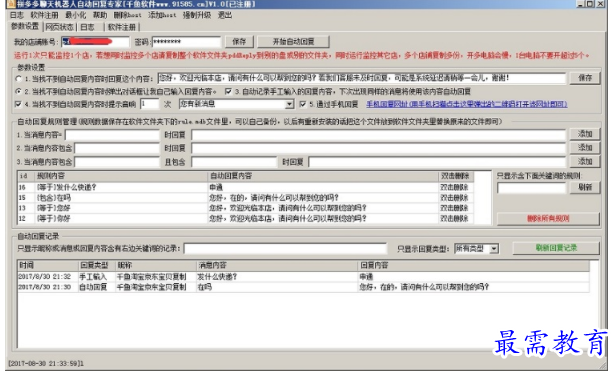The image size is (616, 374).
Task: Click 保存 next to the password field
Action: 239,42
